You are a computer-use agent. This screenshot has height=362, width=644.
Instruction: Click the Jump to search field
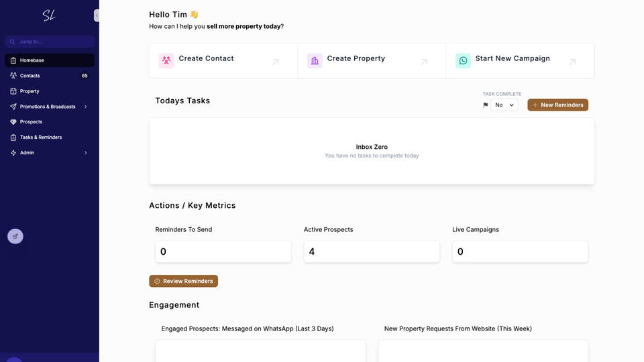tap(50, 42)
